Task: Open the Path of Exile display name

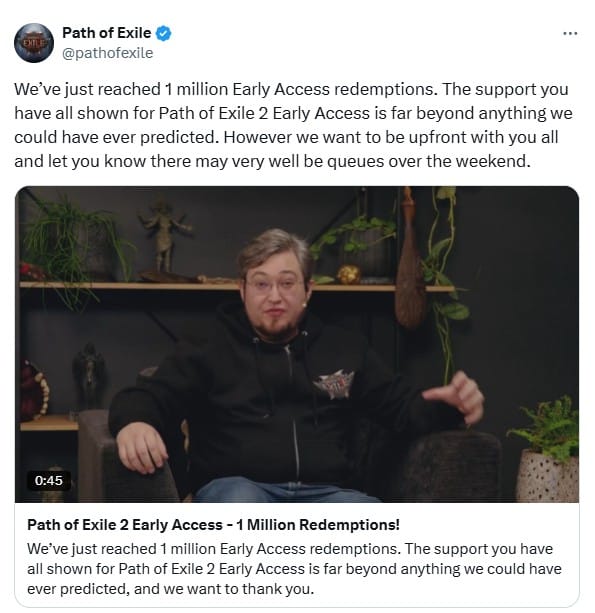Action: (x=106, y=33)
